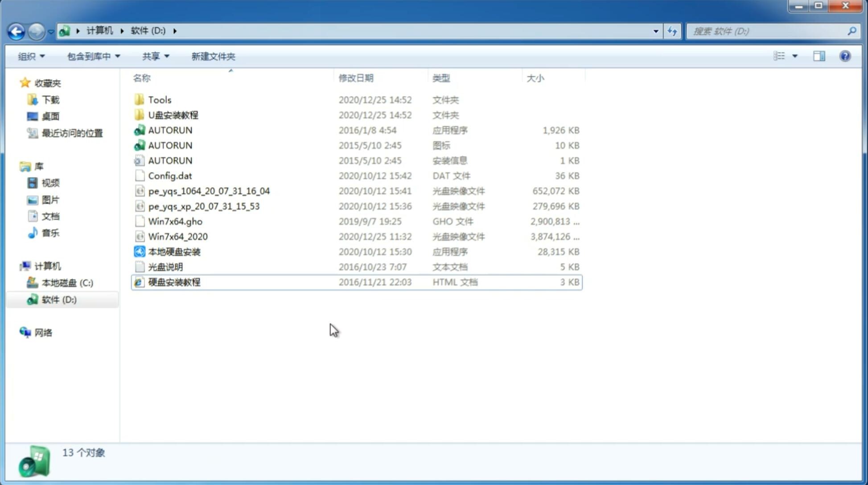Navigate back using back arrow button
This screenshot has width=868, height=485.
tap(16, 30)
